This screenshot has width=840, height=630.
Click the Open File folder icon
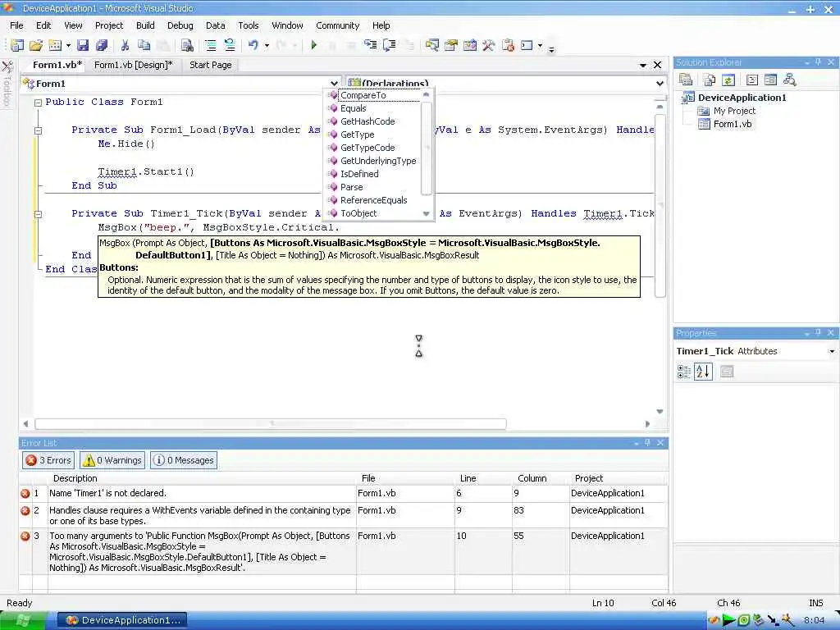coord(36,46)
